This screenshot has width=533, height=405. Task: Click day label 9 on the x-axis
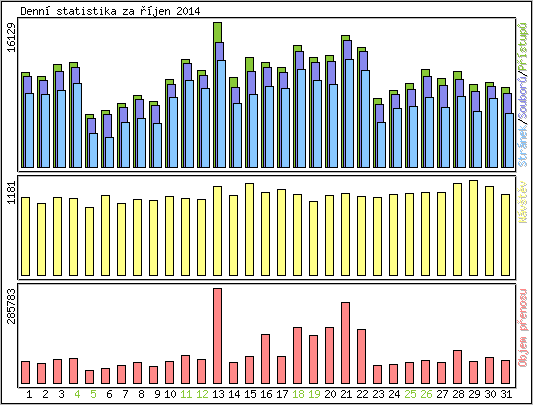[x=157, y=394]
